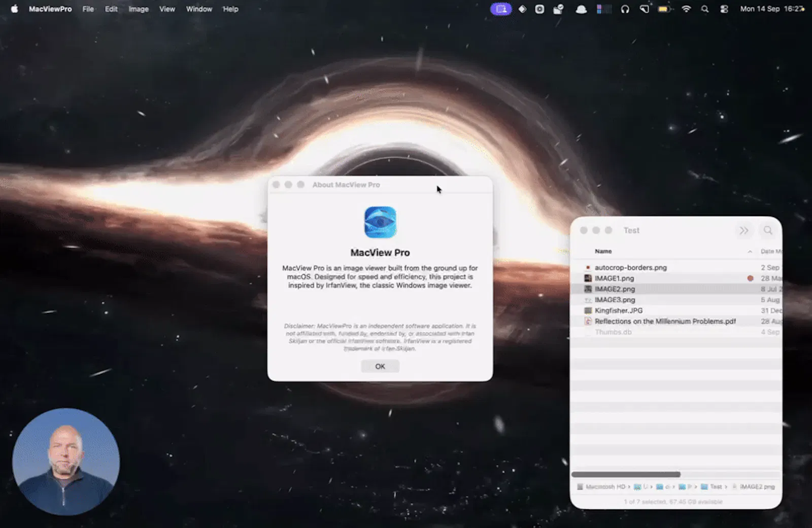Open the View menu in menu bar
Viewport: 812px width, 528px height.
[167, 9]
